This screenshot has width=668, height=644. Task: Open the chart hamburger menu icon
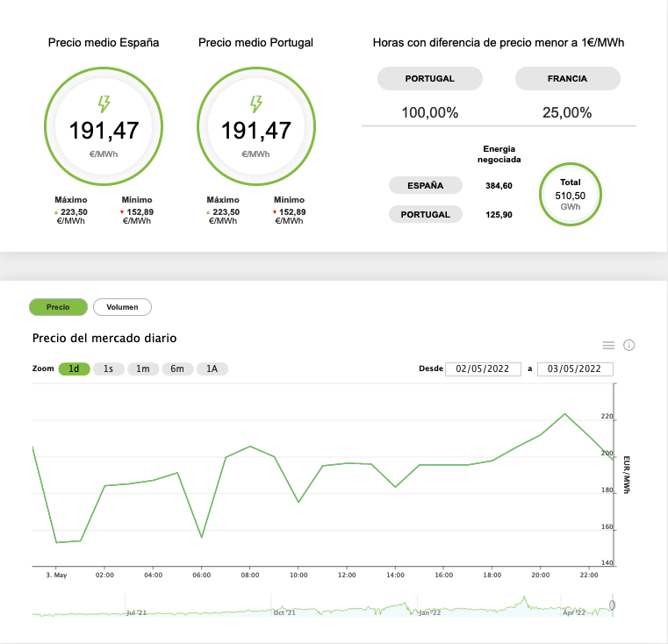(608, 346)
